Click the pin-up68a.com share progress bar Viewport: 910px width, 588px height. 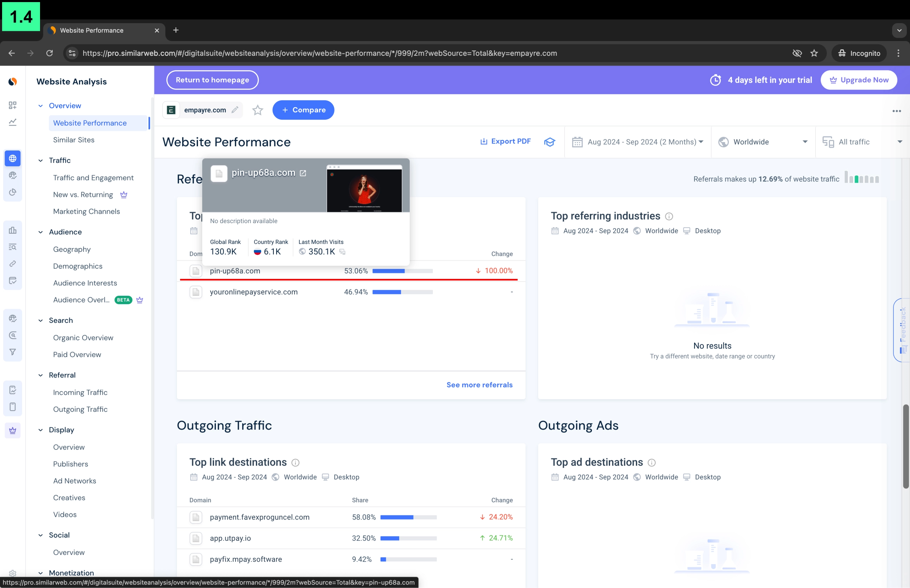click(402, 271)
